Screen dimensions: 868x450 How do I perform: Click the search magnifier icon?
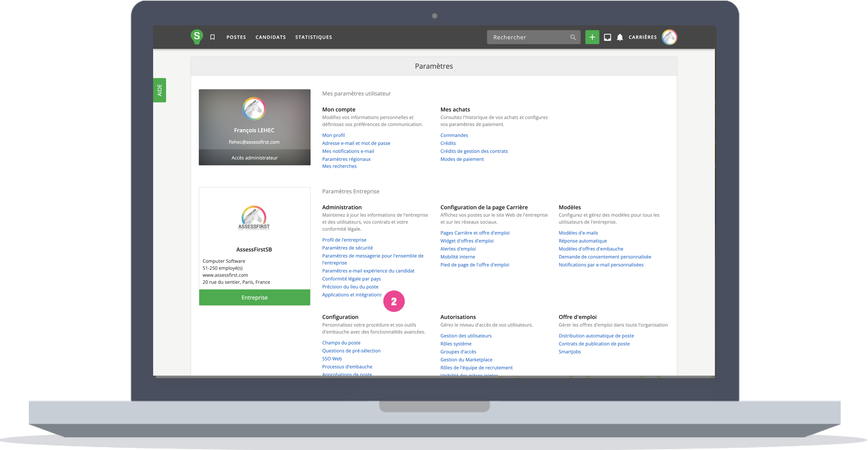(573, 37)
